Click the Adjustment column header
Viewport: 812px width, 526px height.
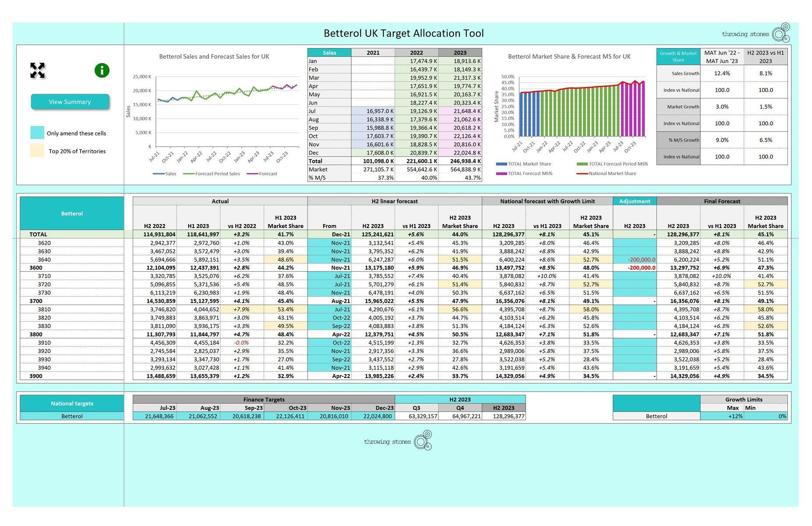tap(635, 201)
